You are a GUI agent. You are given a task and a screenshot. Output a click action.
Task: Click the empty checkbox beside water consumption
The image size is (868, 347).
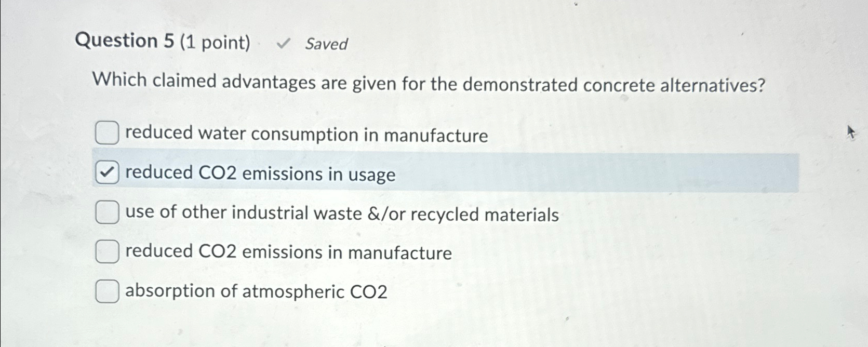point(106,134)
